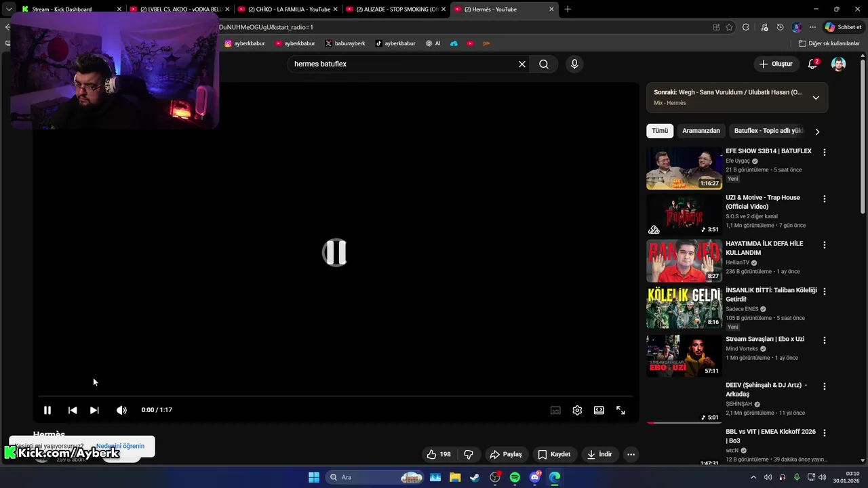
Task: Start voice search with microphone
Action: pos(574,64)
